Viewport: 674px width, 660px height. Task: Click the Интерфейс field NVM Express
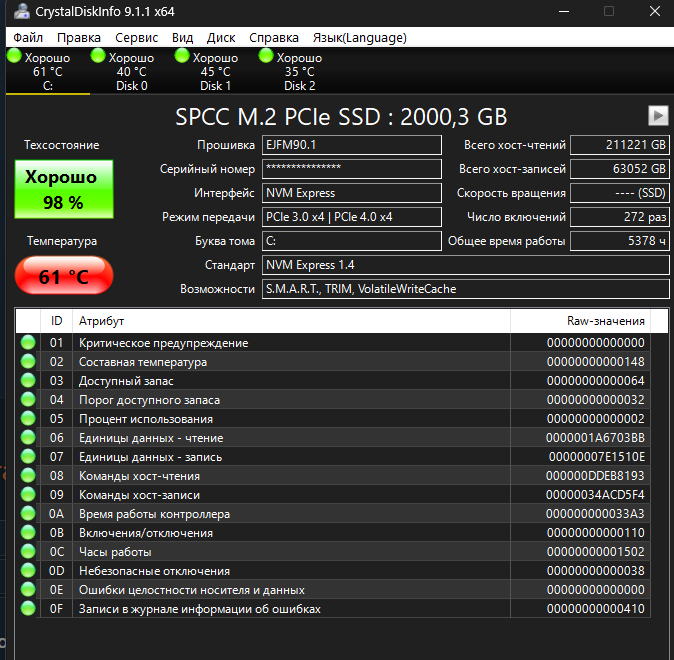pos(352,193)
